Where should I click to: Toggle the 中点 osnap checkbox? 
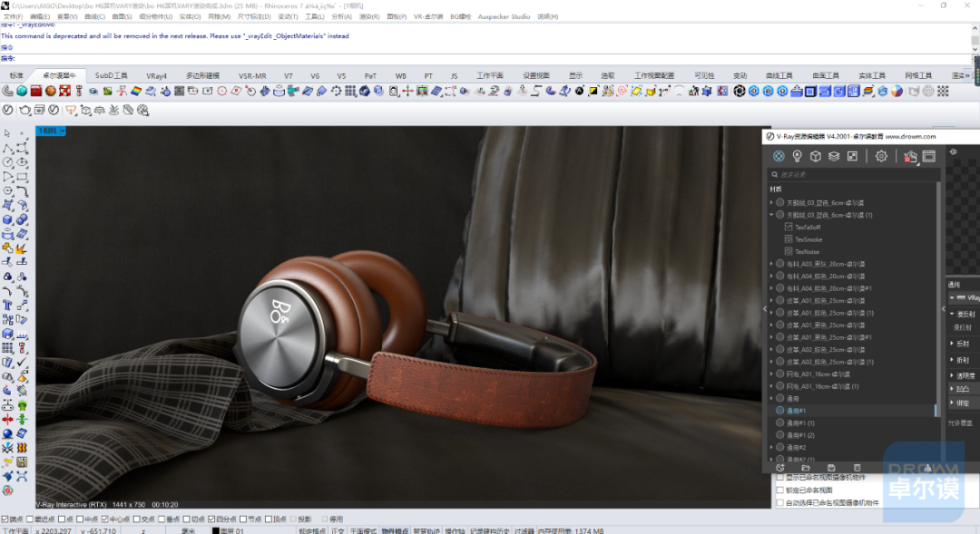[x=79, y=519]
